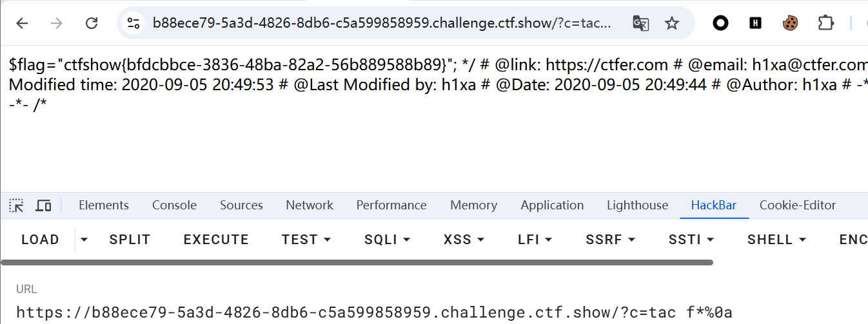868x324 pixels.
Task: Switch to the Console tab
Action: pos(174,205)
